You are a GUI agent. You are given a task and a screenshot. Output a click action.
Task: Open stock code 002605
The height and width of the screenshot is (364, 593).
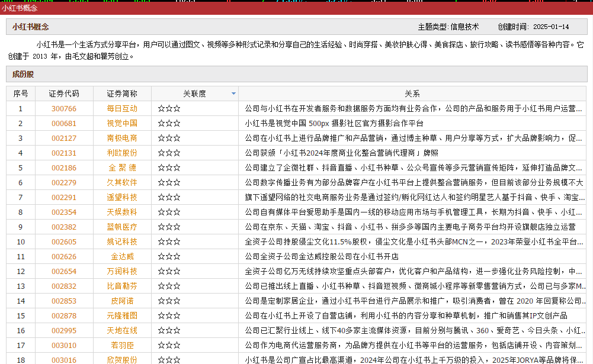[64, 242]
